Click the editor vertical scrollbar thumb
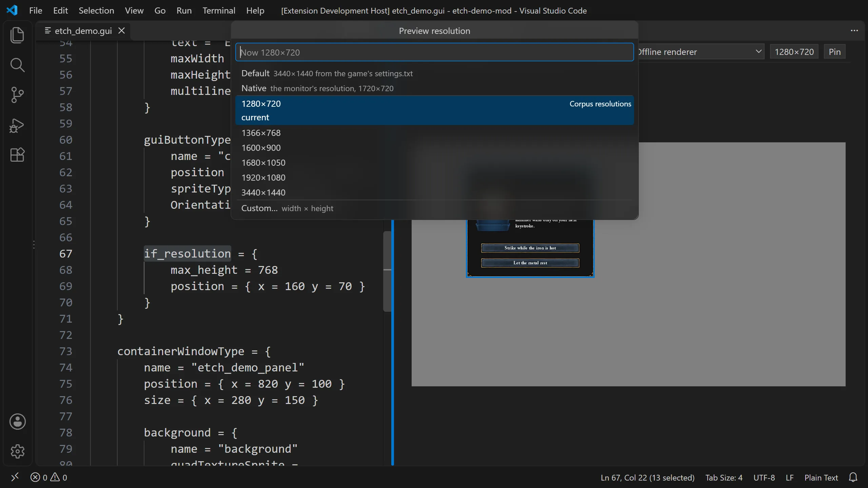 (387, 271)
